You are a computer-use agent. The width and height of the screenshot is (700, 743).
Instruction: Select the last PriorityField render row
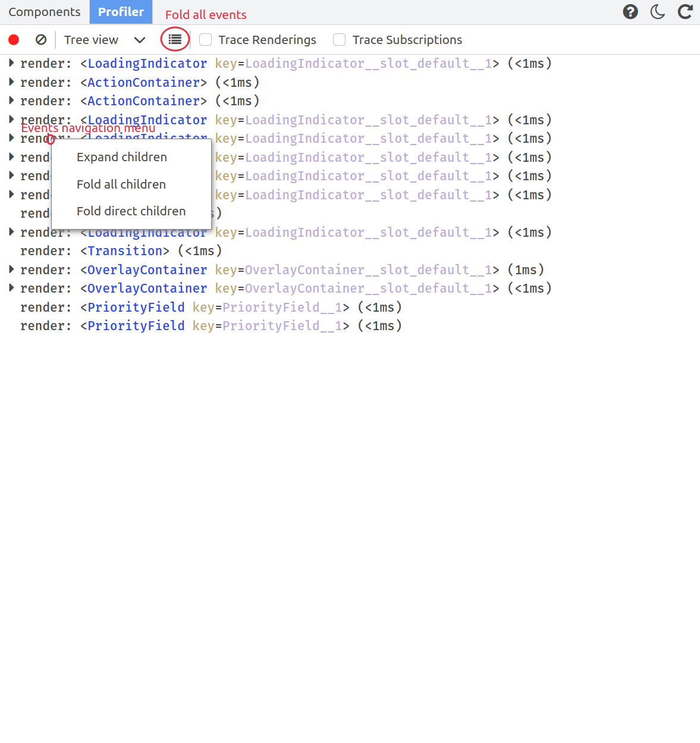coord(211,326)
